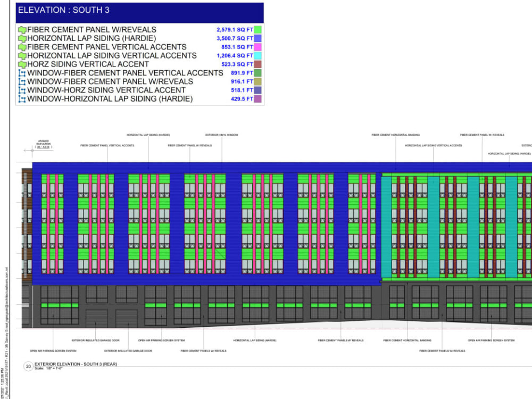Viewport: 532px width, 399px height.
Task: Choose the cyan swatch beside 1,206.4 SQ FT
Action: tap(257, 56)
